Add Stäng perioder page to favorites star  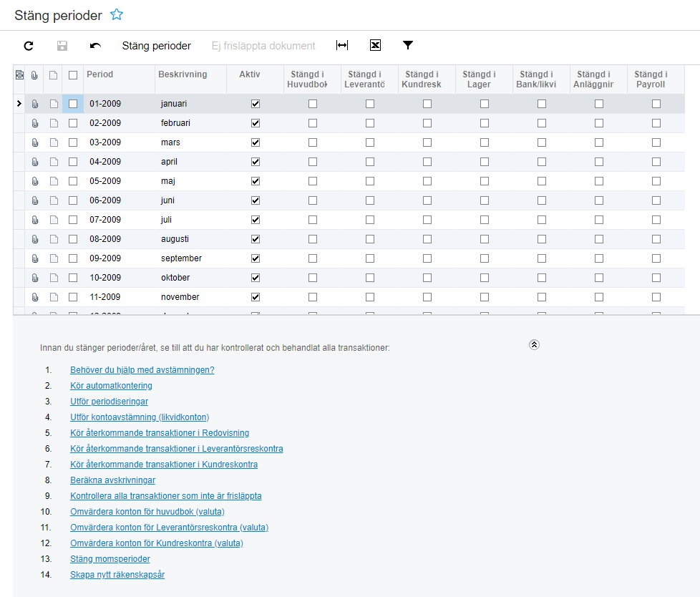coord(117,15)
